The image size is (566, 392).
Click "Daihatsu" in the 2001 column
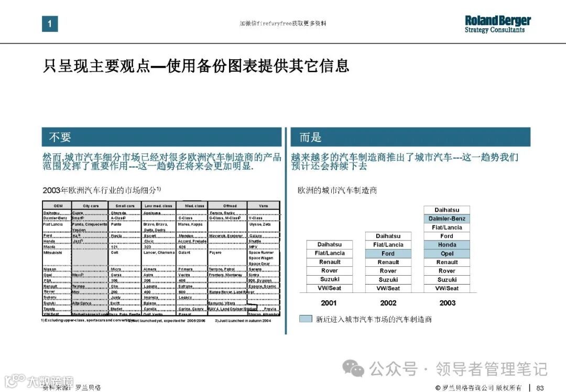330,244
